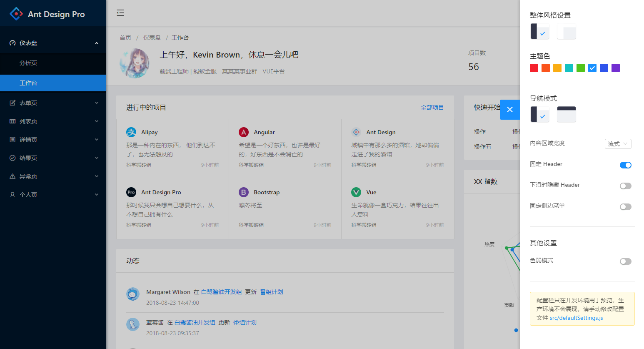This screenshot has width=644, height=349.
Task: Select the light overall style thumbnail
Action: click(x=567, y=31)
